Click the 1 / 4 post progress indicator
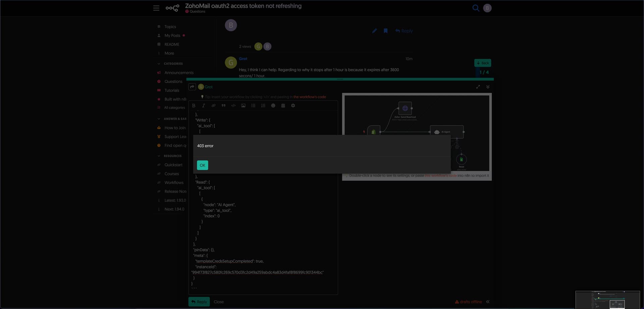 [484, 72]
